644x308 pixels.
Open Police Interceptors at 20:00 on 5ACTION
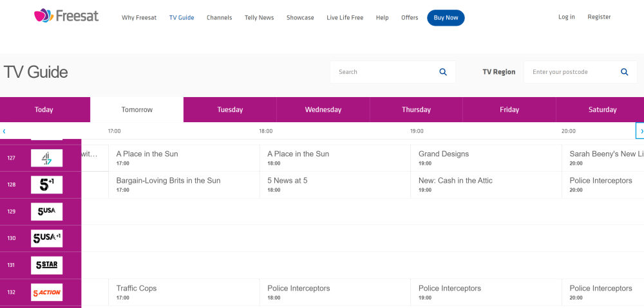tap(603, 293)
